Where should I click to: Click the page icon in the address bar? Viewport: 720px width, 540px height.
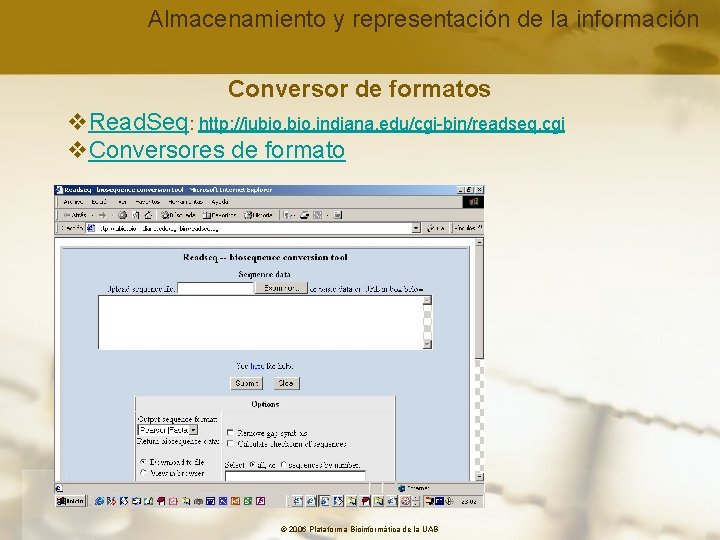pos(91,228)
